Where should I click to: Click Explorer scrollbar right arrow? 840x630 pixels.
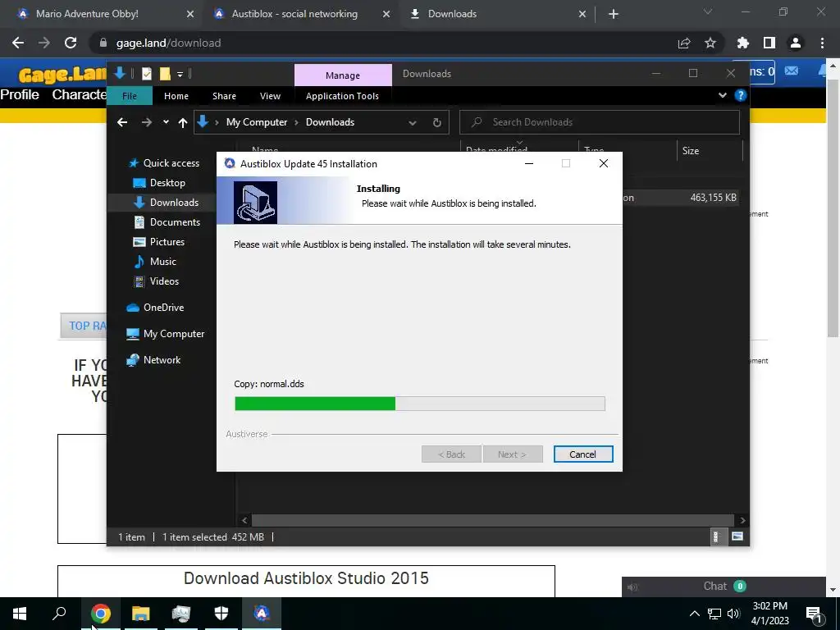pyautogui.click(x=742, y=520)
